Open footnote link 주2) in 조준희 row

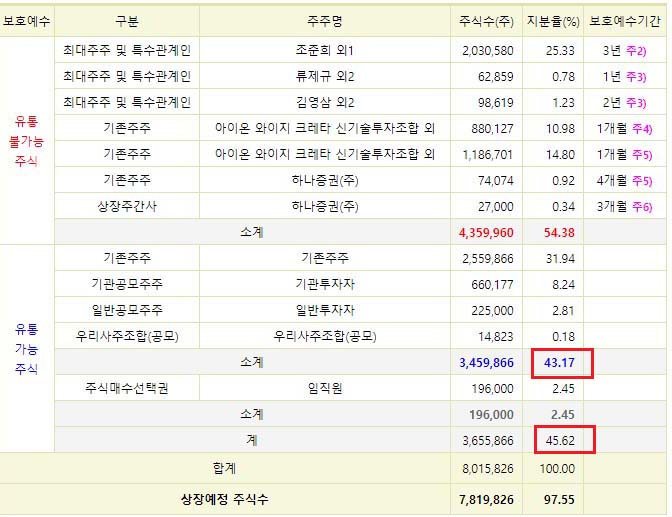pos(636,51)
